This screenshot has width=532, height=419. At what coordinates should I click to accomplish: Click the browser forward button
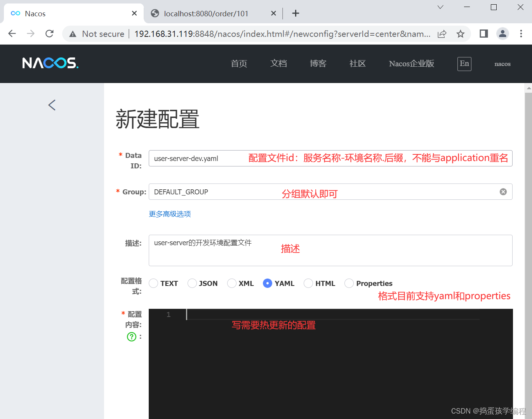(31, 34)
